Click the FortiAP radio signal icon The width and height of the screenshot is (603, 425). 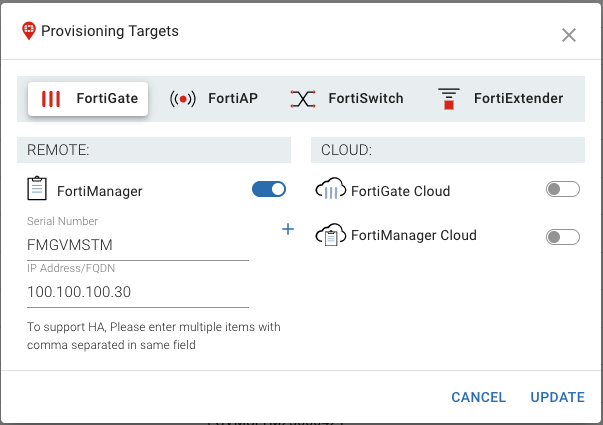[x=183, y=99]
